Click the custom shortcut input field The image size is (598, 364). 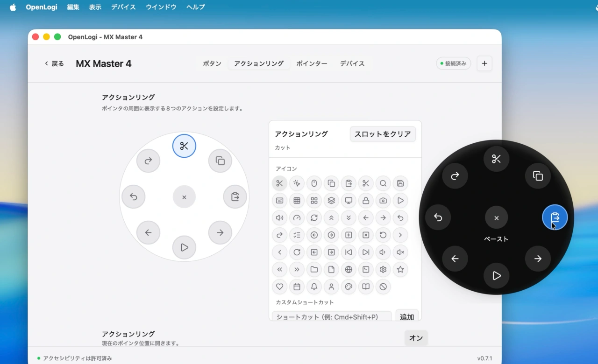point(332,316)
